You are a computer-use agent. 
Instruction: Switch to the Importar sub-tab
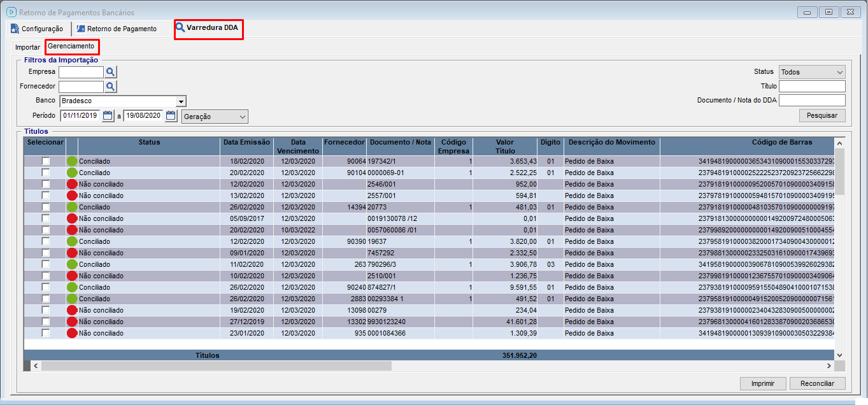pos(27,47)
